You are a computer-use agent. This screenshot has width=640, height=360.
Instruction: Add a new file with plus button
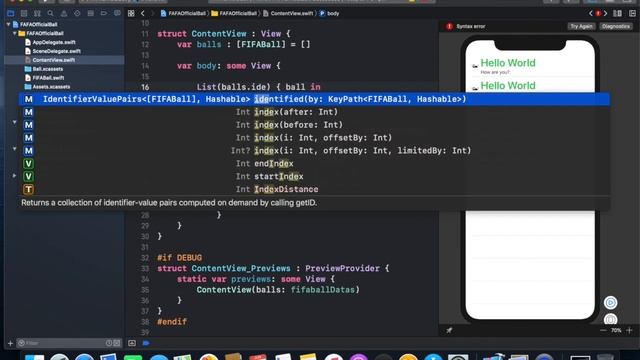pos(11,343)
